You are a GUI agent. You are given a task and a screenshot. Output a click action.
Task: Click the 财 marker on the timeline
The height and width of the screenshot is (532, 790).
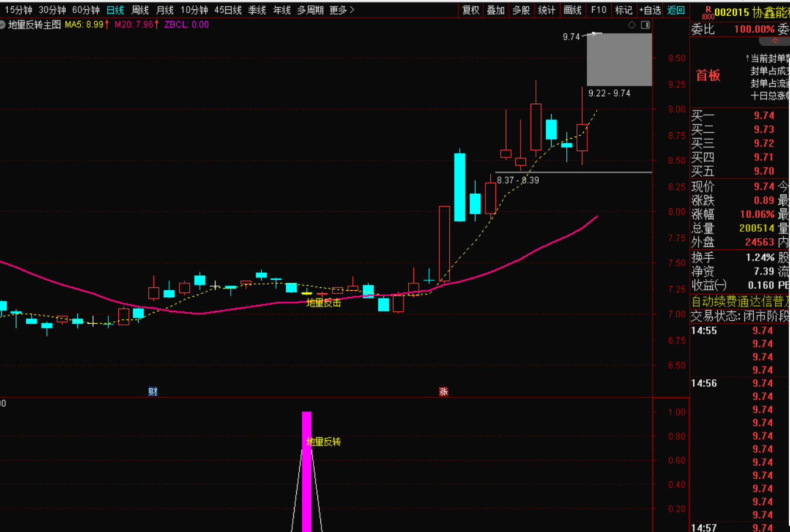(153, 392)
